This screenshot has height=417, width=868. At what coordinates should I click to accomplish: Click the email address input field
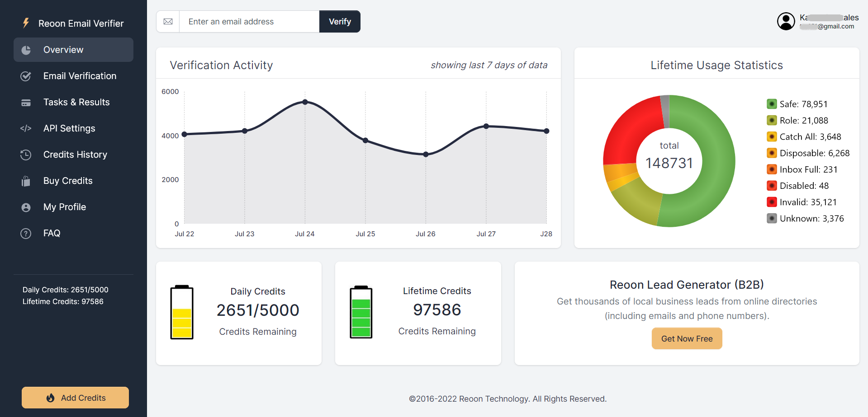[x=249, y=21]
